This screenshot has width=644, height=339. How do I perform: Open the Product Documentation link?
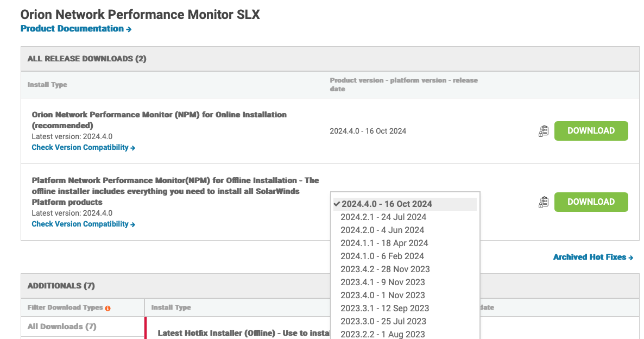75,29
